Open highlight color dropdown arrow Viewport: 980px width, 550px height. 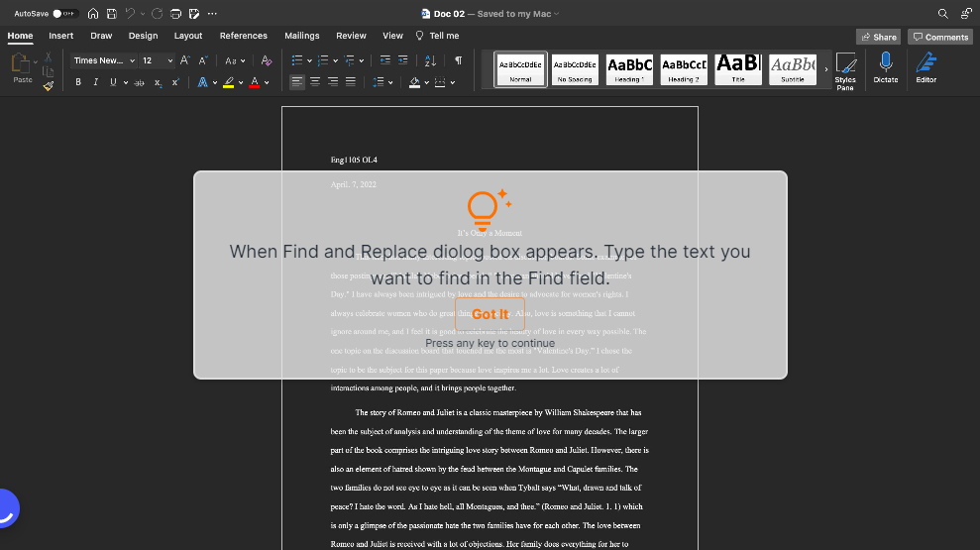coord(241,82)
